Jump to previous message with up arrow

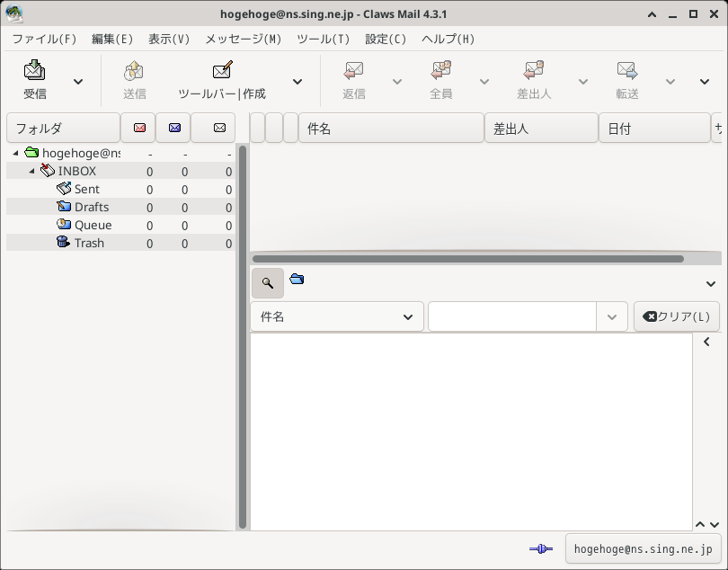pyautogui.click(x=700, y=524)
